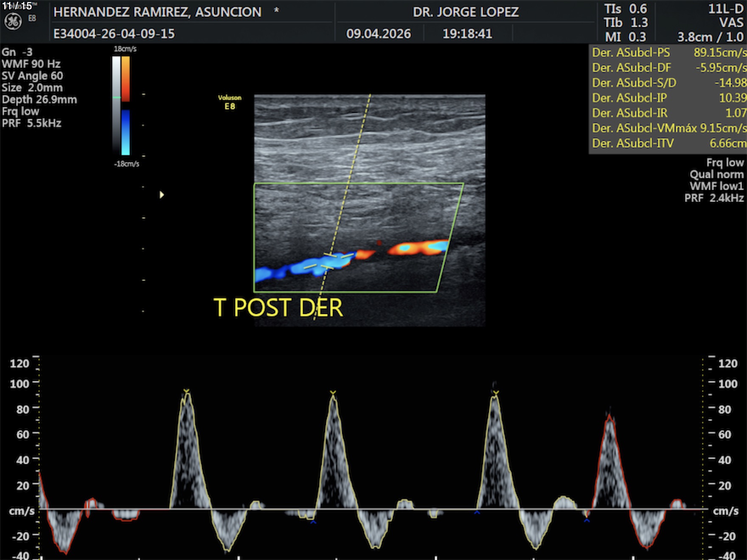
Task: Click the T POST DER annotation text
Action: [278, 308]
